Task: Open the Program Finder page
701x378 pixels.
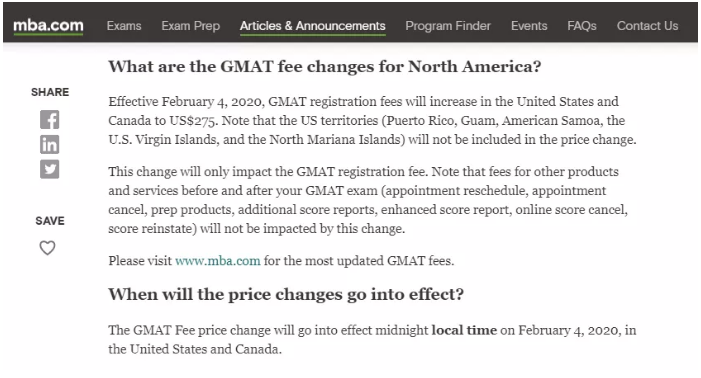Action: (448, 26)
